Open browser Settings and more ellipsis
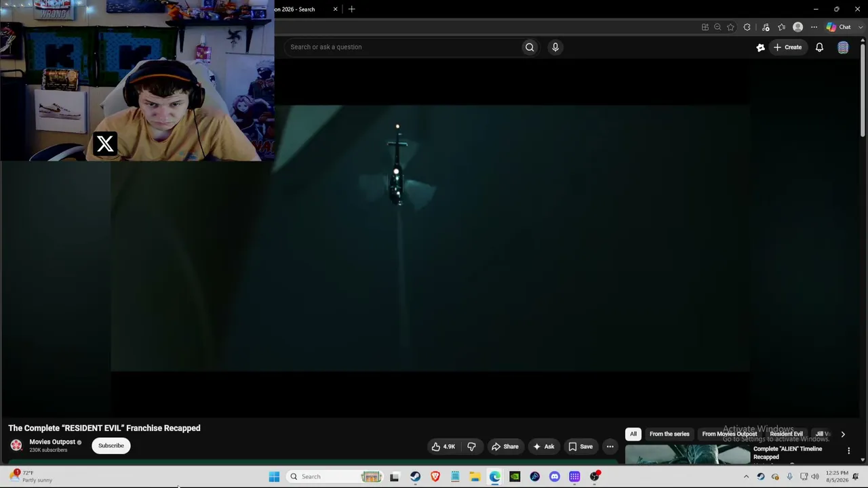 (x=814, y=27)
